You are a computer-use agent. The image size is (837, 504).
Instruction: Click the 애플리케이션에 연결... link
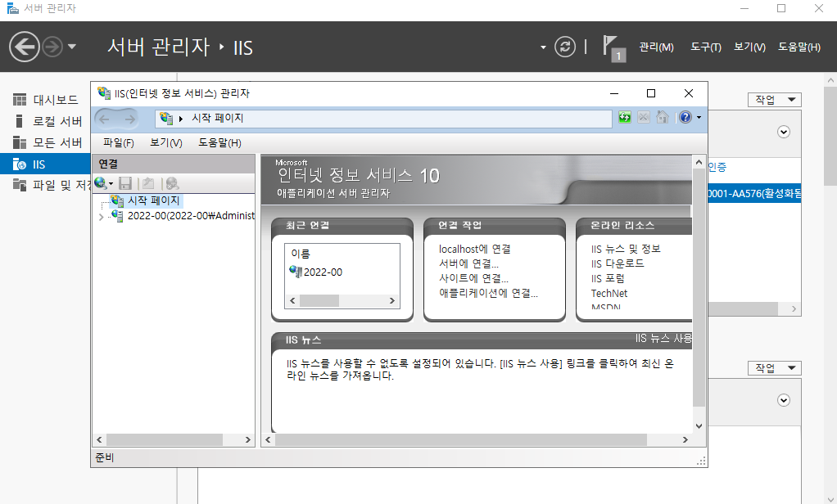[x=488, y=293]
